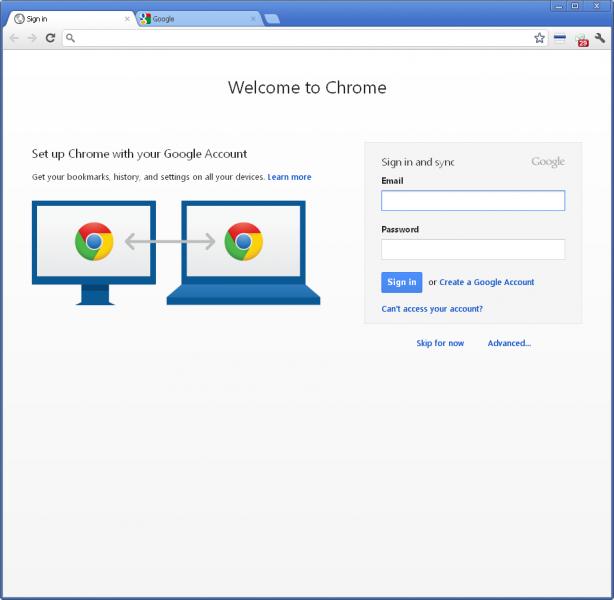Click the Sign in tab globe favicon
This screenshot has height=600, width=614.
pyautogui.click(x=19, y=19)
